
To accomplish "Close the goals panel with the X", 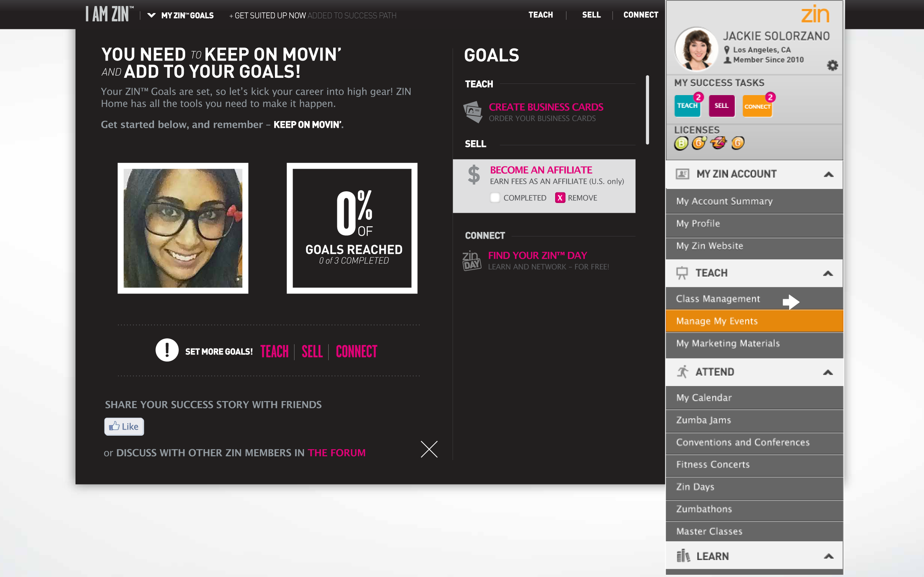I will point(429,449).
